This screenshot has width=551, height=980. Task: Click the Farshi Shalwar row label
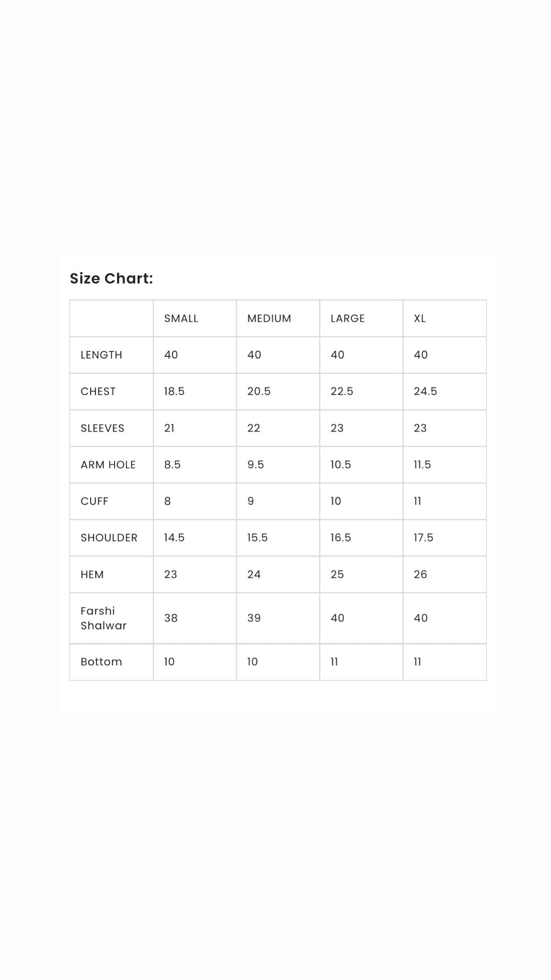(104, 618)
